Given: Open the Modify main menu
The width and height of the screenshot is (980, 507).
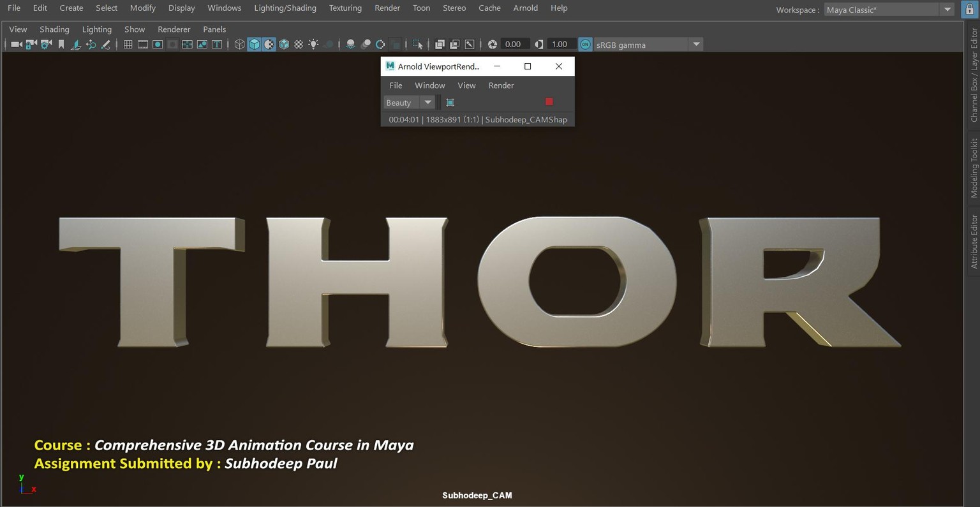Looking at the screenshot, I should pos(143,8).
